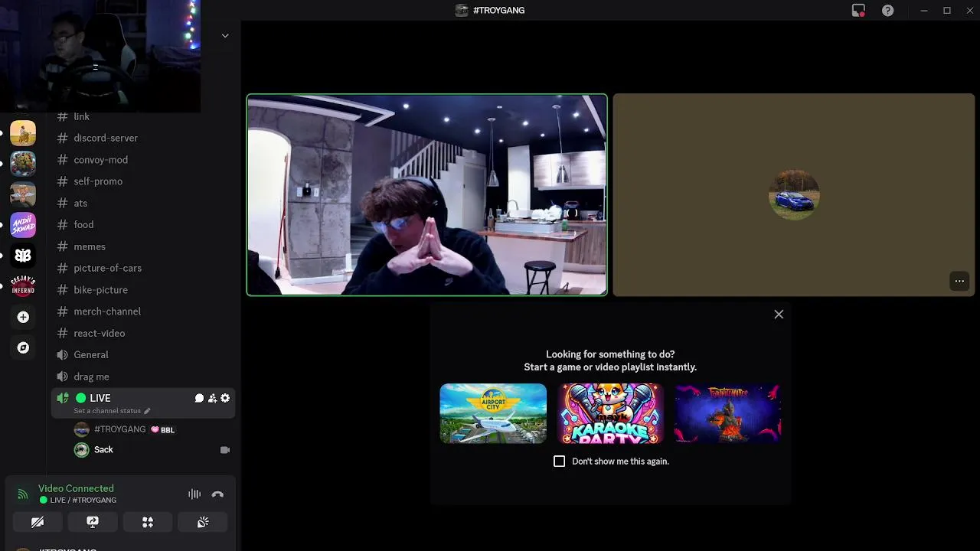The width and height of the screenshot is (980, 551).
Task: Close the activity suggestion panel
Action: pyautogui.click(x=779, y=315)
